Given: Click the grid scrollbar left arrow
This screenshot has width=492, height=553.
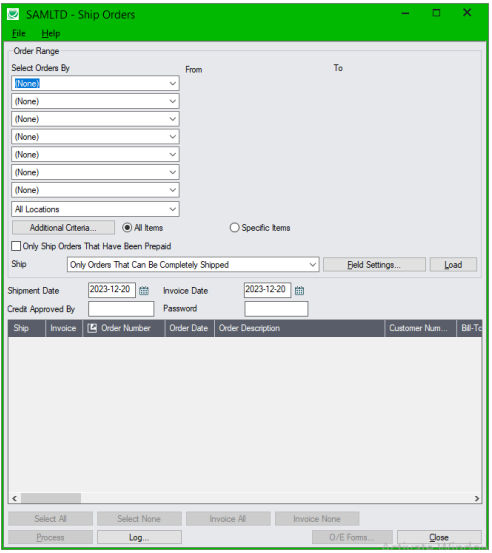Looking at the screenshot, I should pyautogui.click(x=14, y=498).
